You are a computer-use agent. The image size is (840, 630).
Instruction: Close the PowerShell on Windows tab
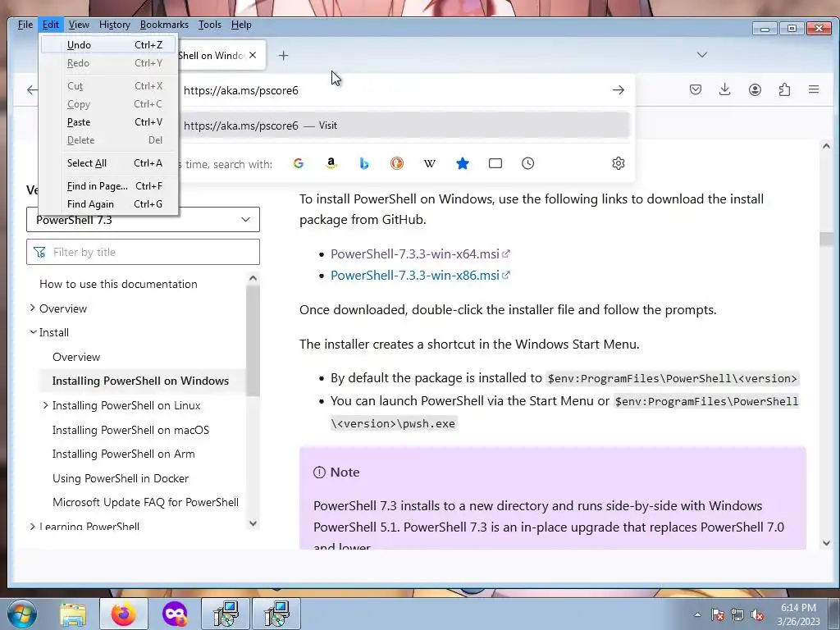[x=253, y=55]
